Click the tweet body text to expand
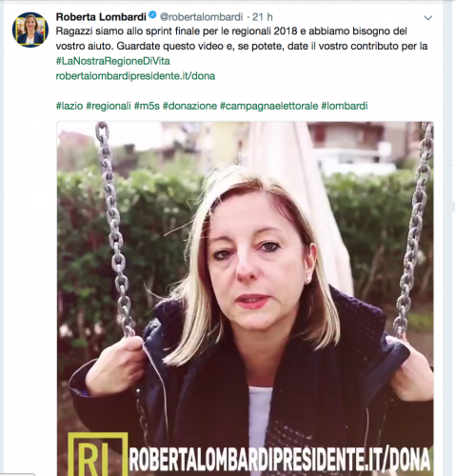The width and height of the screenshot is (455, 476). point(242,38)
